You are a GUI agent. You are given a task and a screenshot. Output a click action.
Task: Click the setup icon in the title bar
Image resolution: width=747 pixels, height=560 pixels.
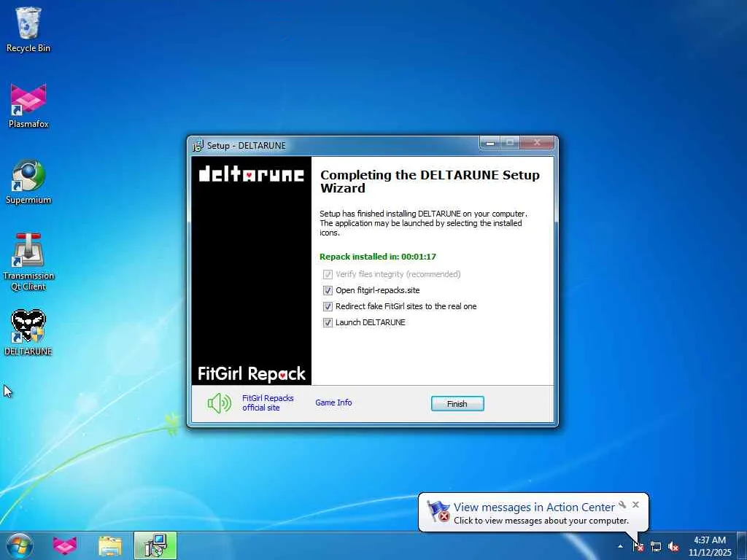point(198,145)
